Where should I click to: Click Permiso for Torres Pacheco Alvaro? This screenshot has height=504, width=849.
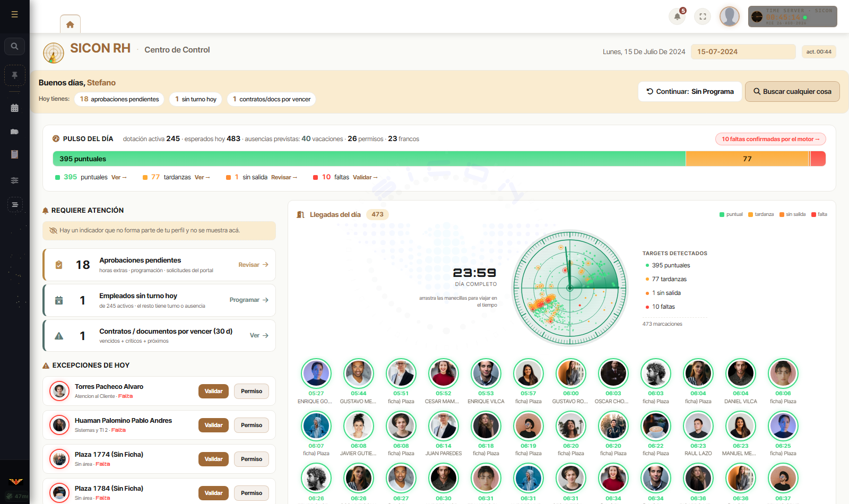[x=252, y=391]
